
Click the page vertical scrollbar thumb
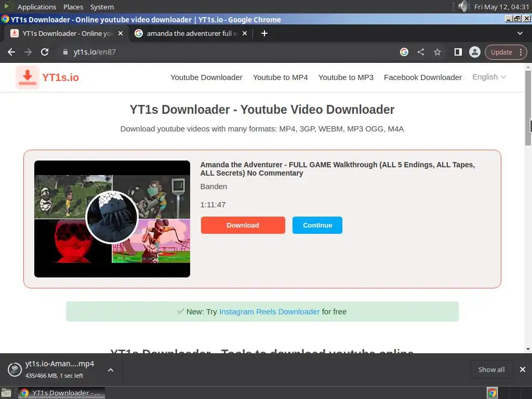pos(528,108)
